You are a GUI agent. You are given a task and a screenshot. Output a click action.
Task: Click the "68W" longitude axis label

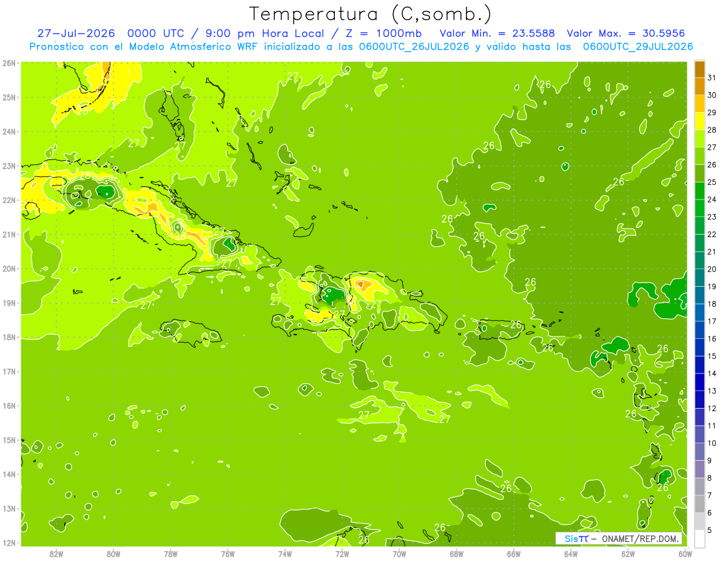(457, 554)
